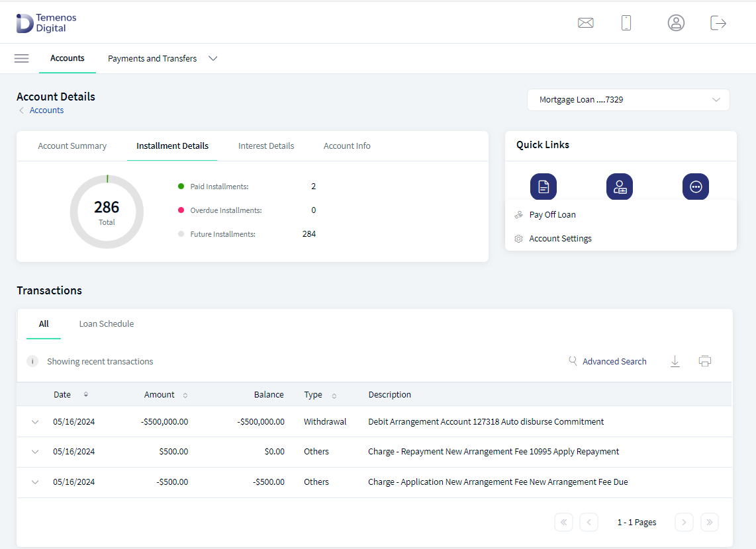Screen dimensions: 756x549
Task: Open the Account Info tab
Action: 347,146
